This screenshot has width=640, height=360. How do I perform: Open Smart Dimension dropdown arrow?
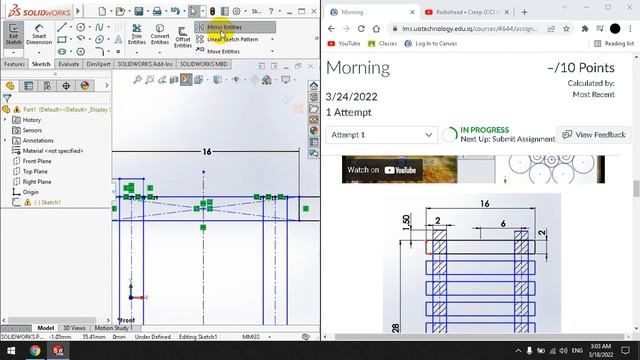(39, 53)
